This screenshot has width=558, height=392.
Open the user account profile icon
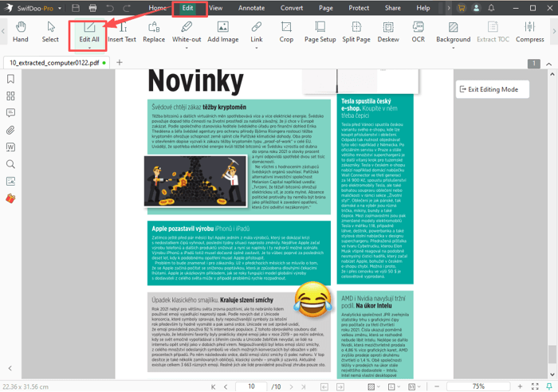coord(476,8)
